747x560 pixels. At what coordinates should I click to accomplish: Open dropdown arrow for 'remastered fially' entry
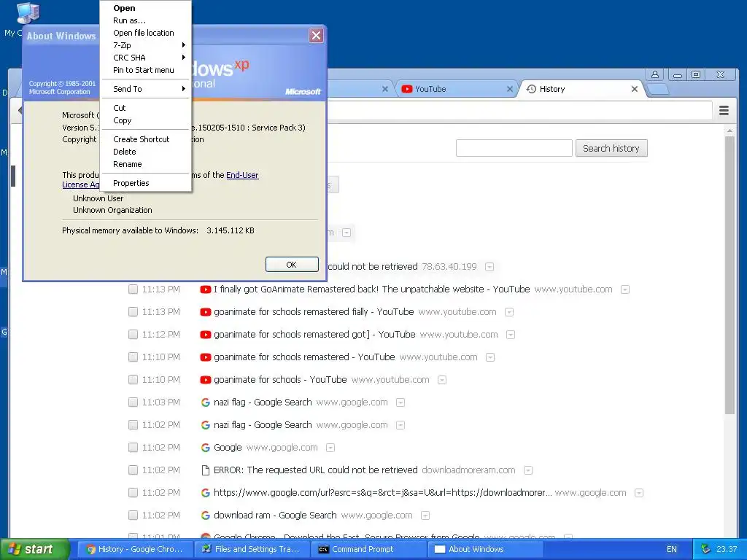[x=509, y=312]
